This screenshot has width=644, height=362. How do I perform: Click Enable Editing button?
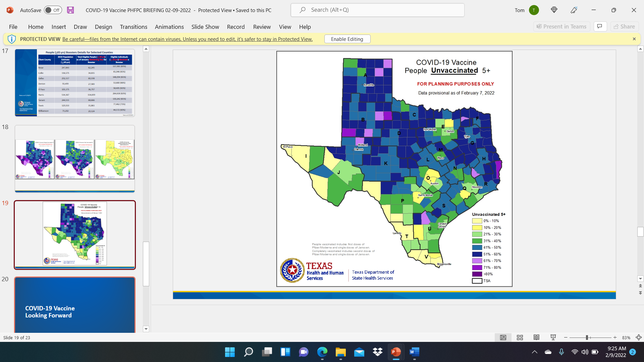(347, 39)
